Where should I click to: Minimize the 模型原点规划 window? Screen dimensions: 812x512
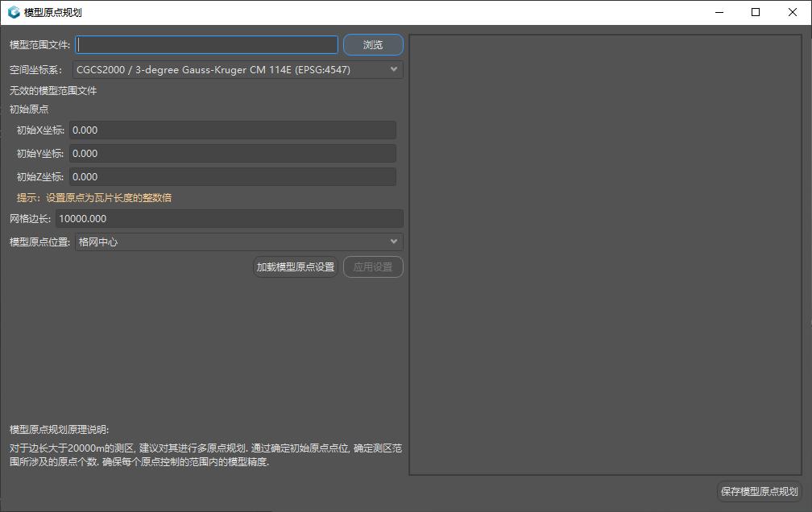click(719, 12)
